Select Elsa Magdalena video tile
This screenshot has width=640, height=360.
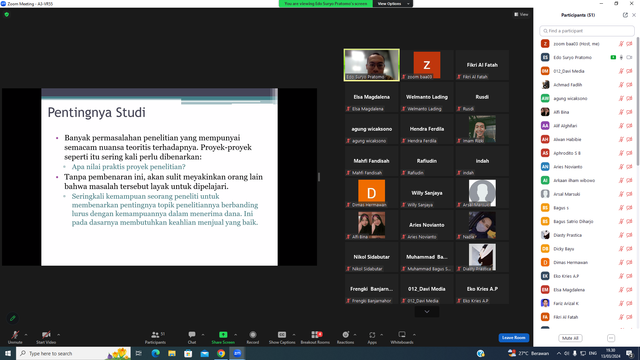tap(371, 97)
